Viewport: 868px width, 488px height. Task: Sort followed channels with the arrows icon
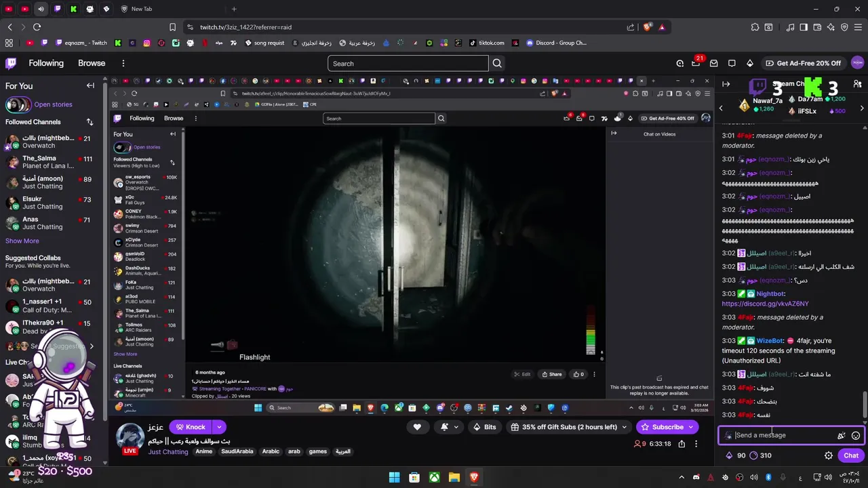pyautogui.click(x=90, y=122)
